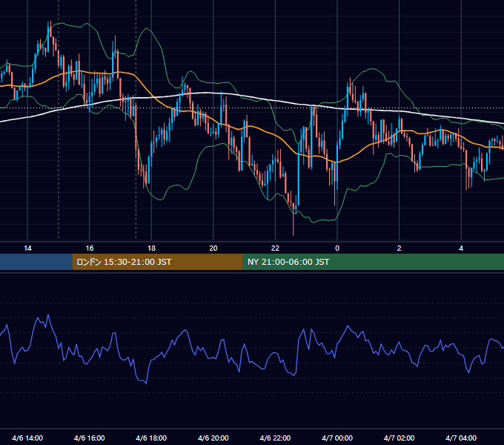Click the 14 hour label on the upper time axis

(x=27, y=248)
